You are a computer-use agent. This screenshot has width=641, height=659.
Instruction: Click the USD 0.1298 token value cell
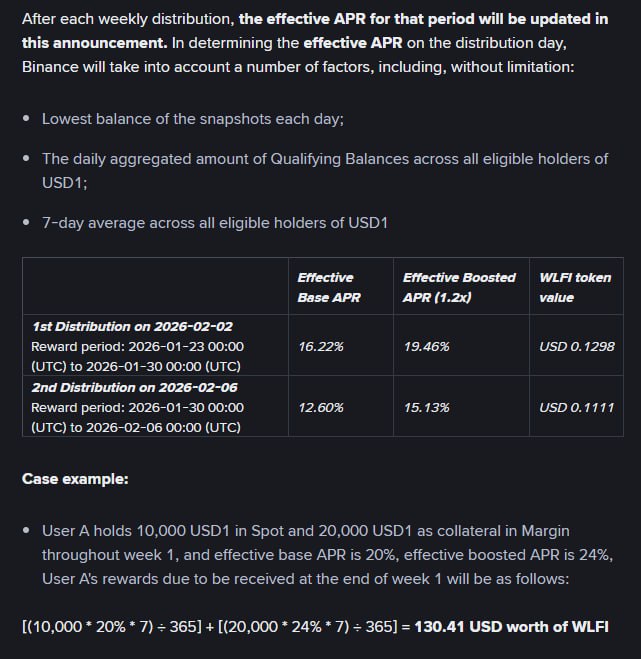coord(577,347)
